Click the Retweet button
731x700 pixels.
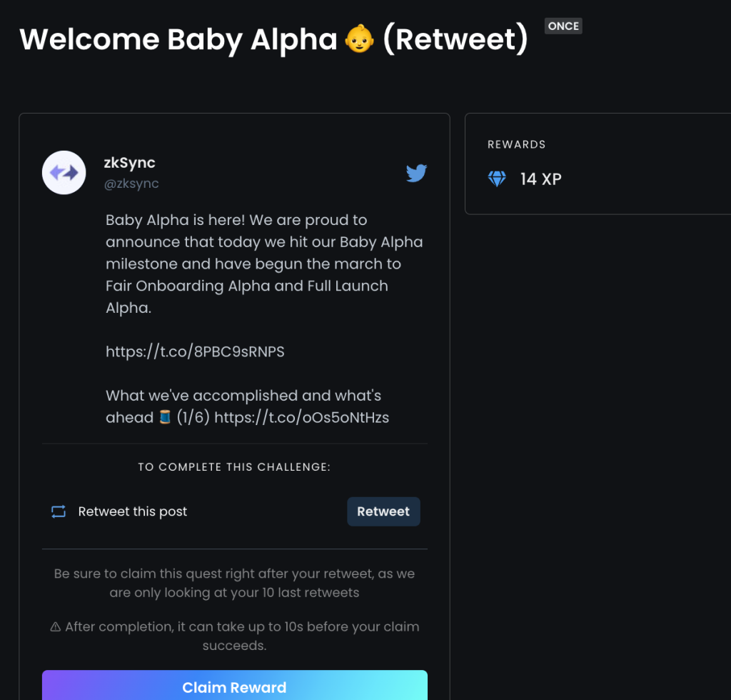(x=383, y=511)
